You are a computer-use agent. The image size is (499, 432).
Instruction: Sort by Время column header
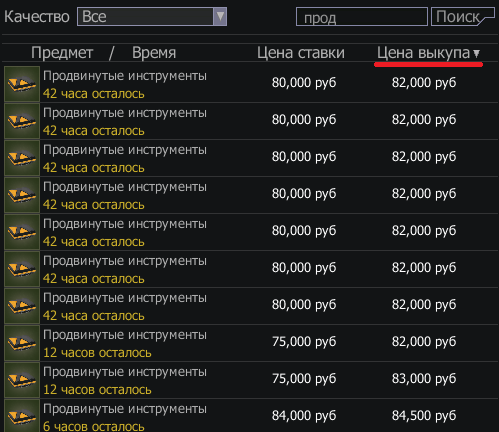point(154,53)
